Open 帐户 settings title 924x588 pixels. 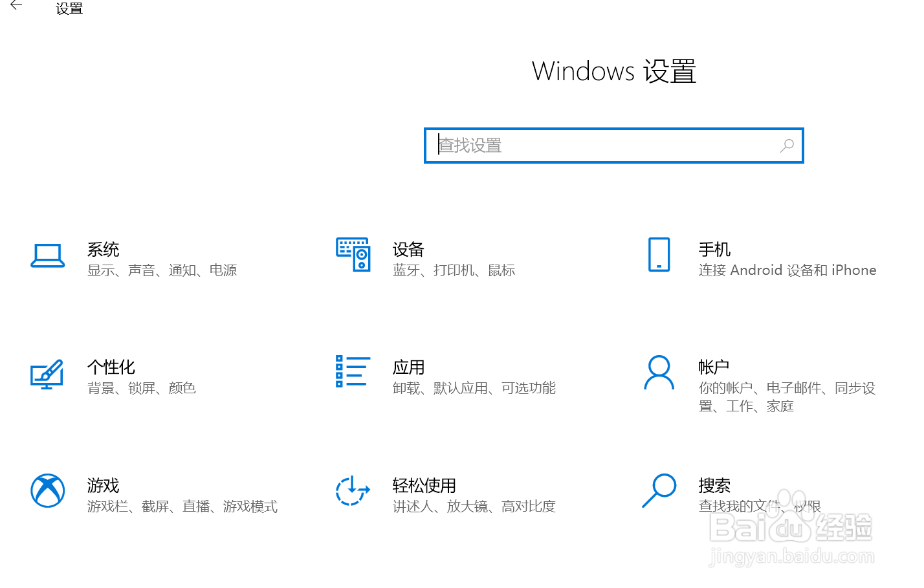pos(714,367)
